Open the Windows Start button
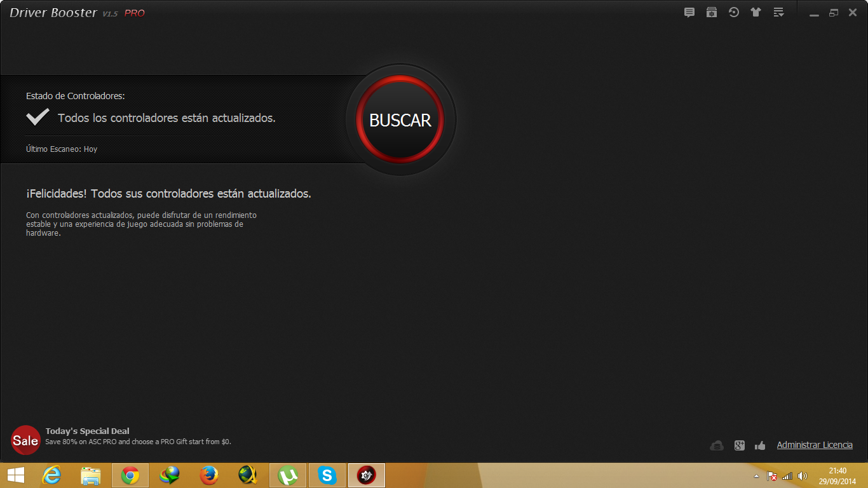Screen dimensions: 868x488 point(16,475)
